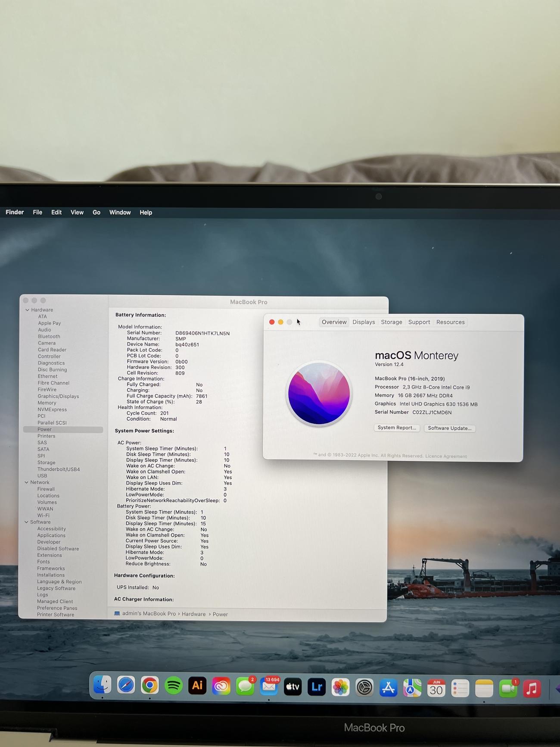Open Maps from the dock
This screenshot has height=747, width=560.
(x=412, y=688)
